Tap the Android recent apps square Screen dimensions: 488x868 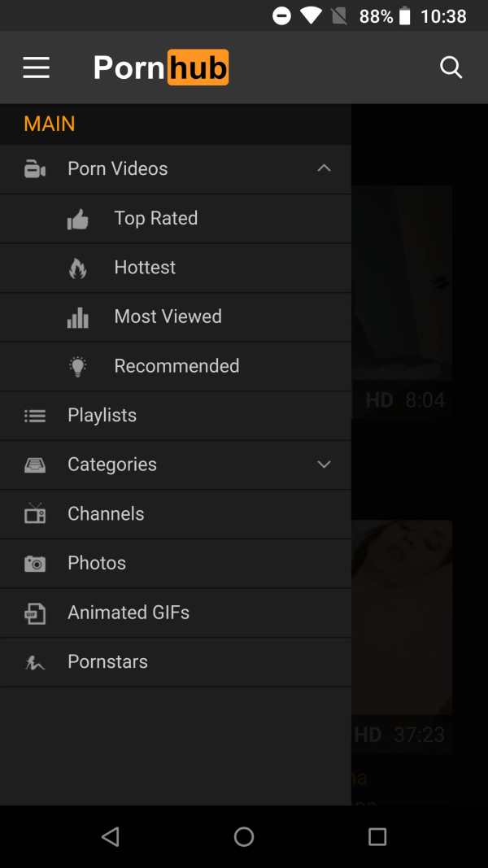point(377,836)
